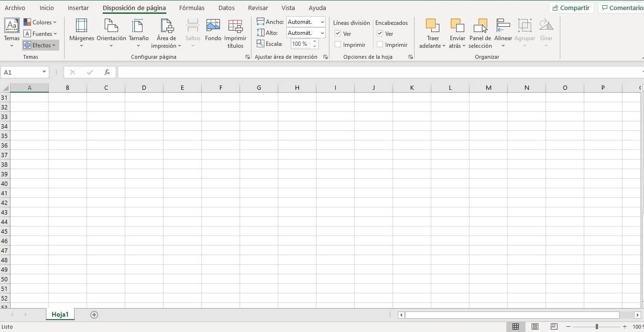The height and width of the screenshot is (332, 644).
Task: Switch to Page Layout view in status bar
Action: coord(535,327)
